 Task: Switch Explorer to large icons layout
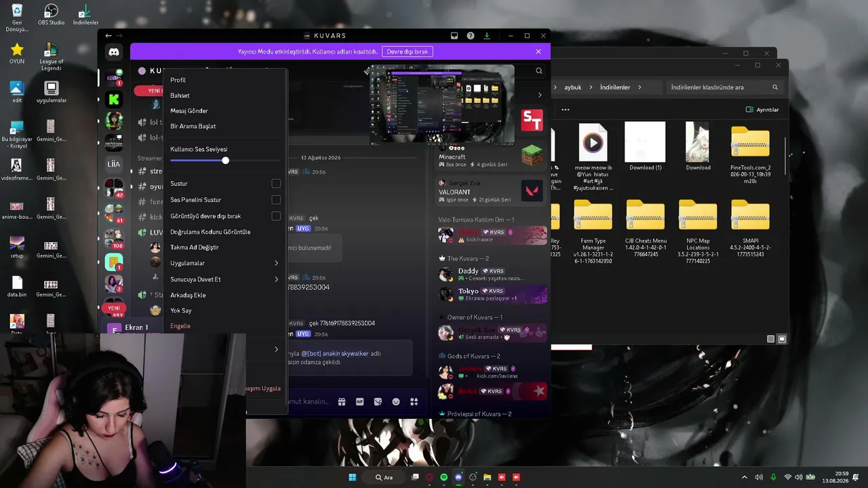click(x=782, y=339)
